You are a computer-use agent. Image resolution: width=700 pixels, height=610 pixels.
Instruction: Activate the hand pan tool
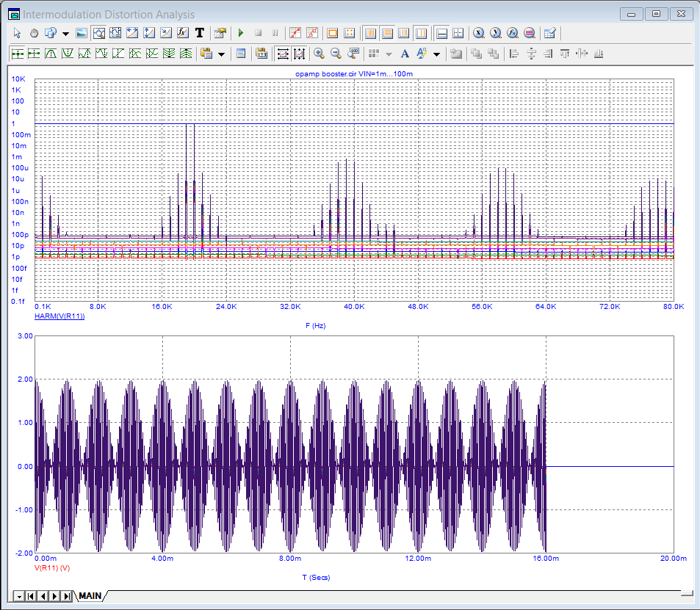34,33
